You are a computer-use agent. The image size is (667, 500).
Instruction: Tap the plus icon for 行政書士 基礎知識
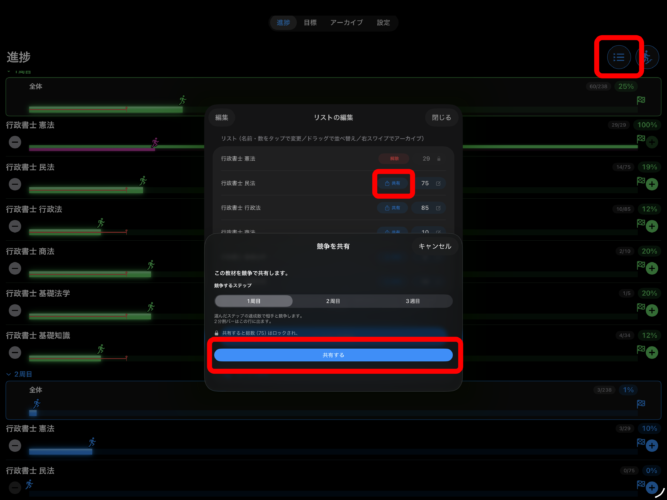click(652, 352)
